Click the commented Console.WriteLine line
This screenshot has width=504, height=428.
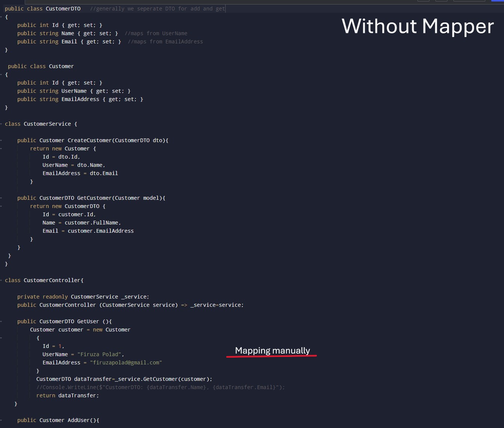click(x=160, y=387)
